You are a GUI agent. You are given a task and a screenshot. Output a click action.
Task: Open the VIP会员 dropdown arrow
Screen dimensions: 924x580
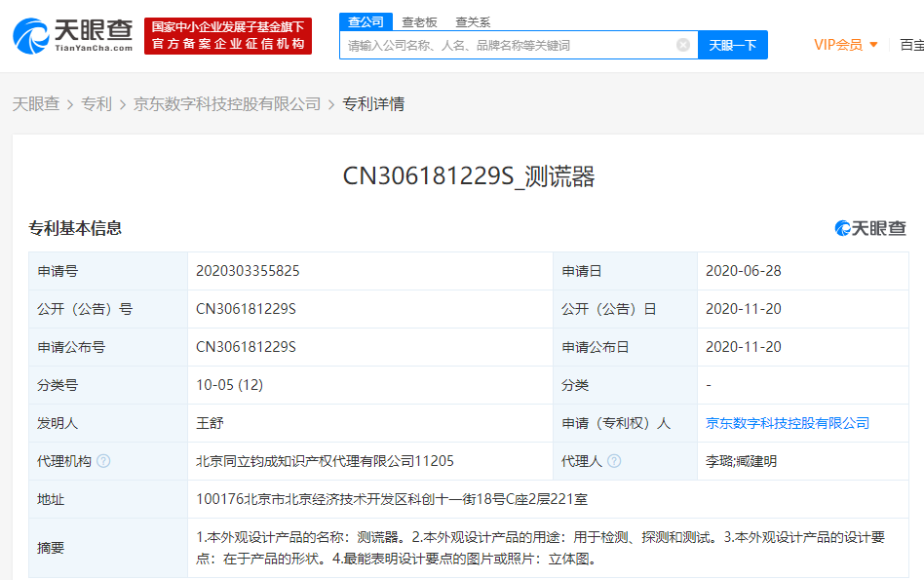[x=873, y=45]
